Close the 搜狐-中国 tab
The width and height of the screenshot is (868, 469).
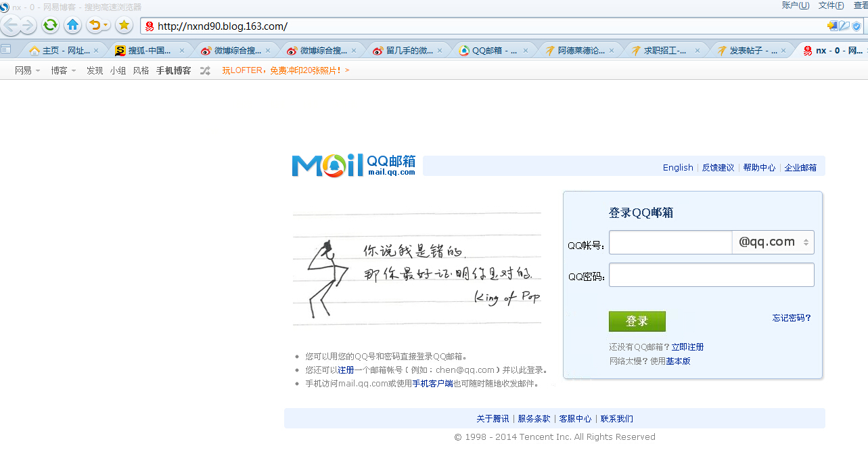182,51
